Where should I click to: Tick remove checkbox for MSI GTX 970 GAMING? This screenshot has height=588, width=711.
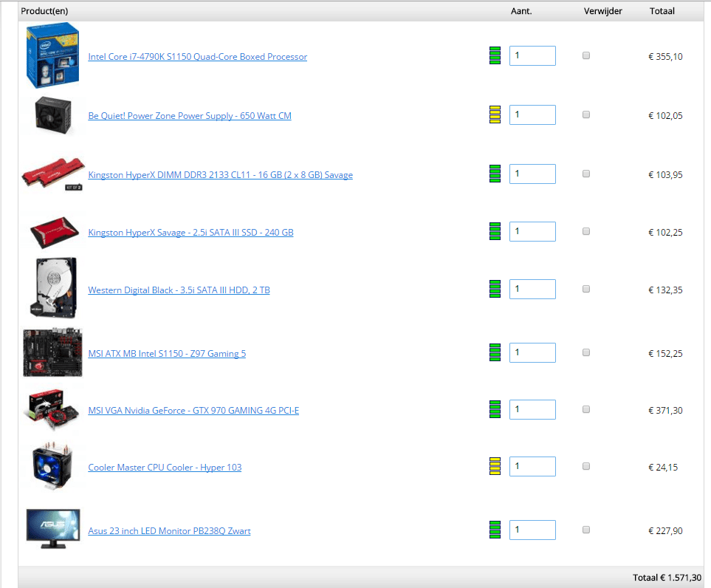tap(585, 408)
